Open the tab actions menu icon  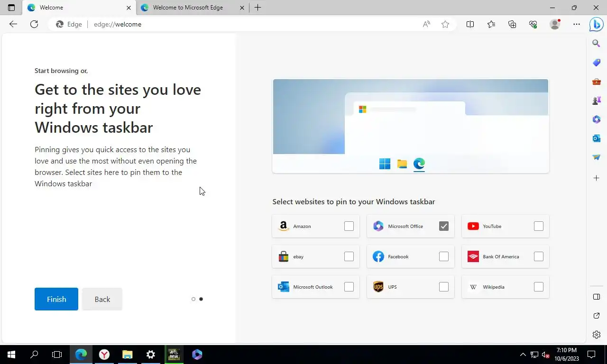pos(11,8)
